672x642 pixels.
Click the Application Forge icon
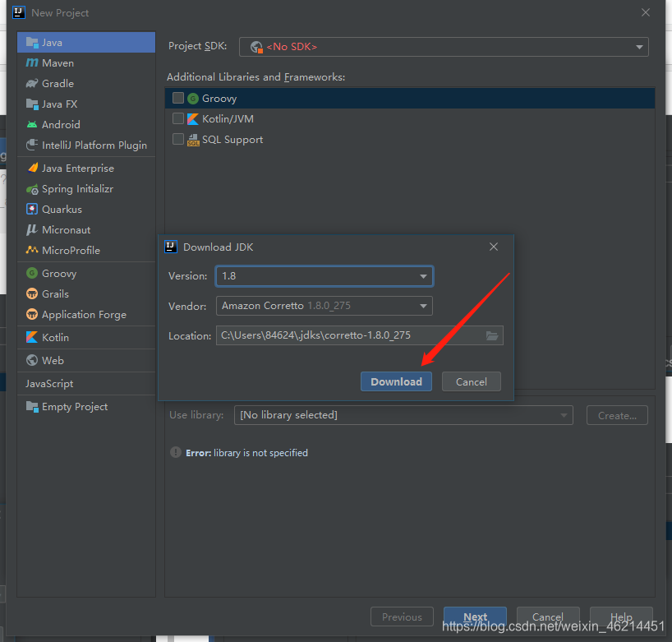pyautogui.click(x=32, y=314)
